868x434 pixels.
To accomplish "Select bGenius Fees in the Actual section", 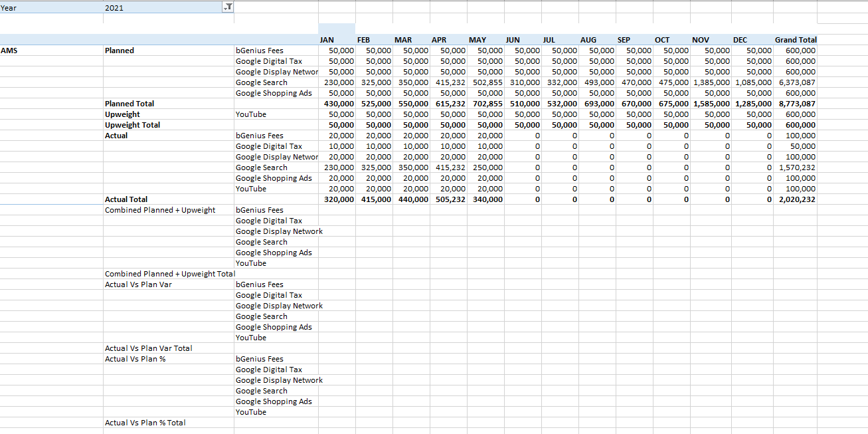I will 260,136.
